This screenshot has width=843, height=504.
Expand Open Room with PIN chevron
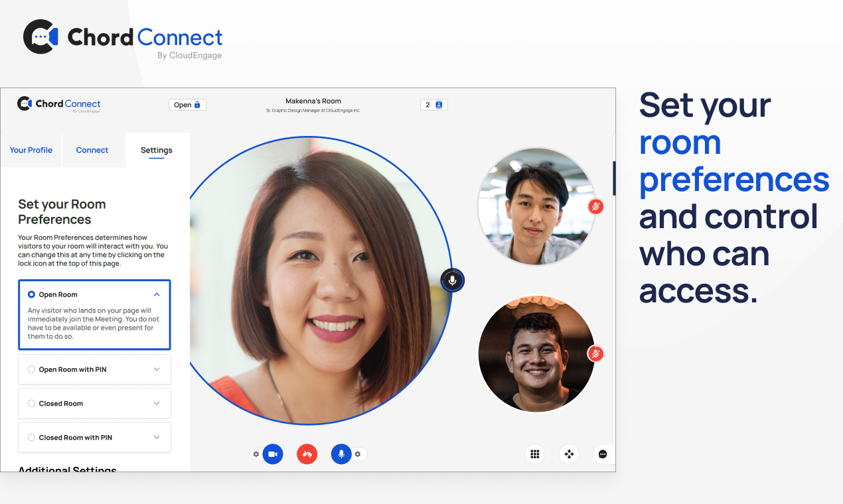pos(157,369)
